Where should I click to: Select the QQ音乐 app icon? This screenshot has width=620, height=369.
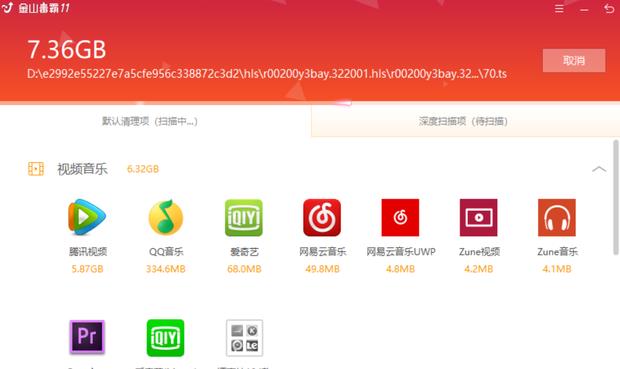pos(166,217)
